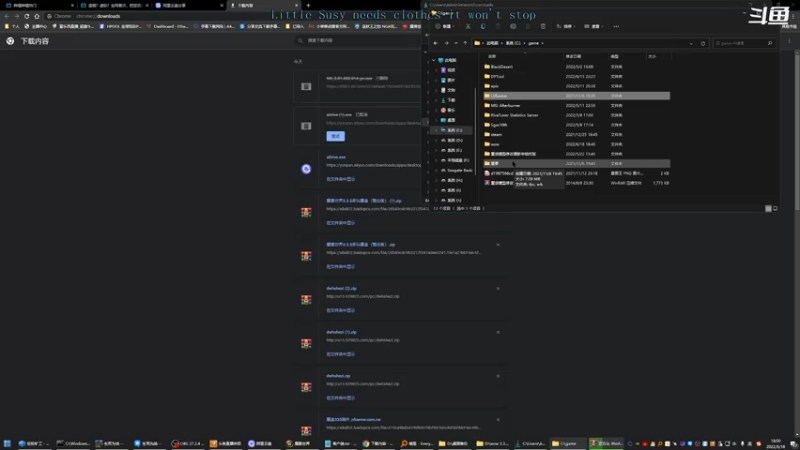Open the See more ellipsis in Explorer toolbar
The image size is (800, 450).
point(616,26)
